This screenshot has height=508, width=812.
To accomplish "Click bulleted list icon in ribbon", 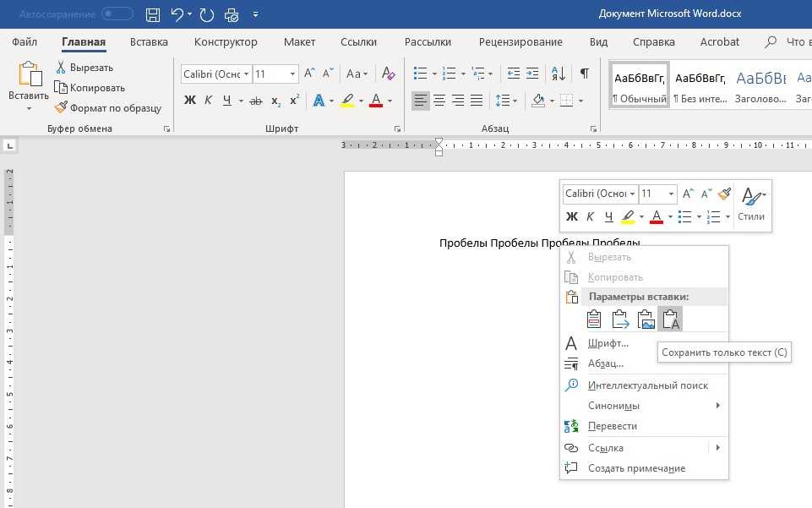I will pos(421,74).
